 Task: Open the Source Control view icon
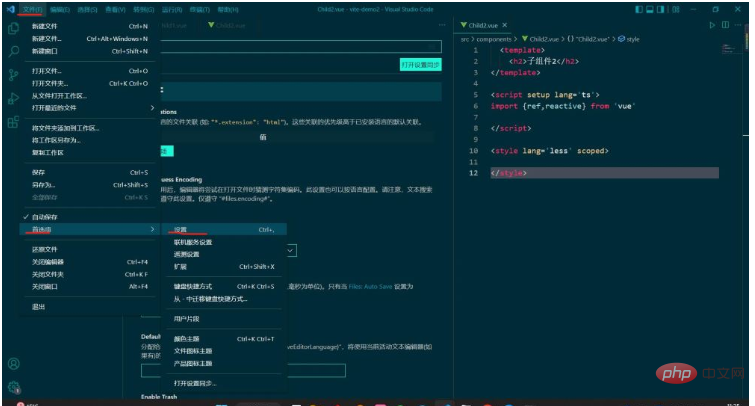13,75
